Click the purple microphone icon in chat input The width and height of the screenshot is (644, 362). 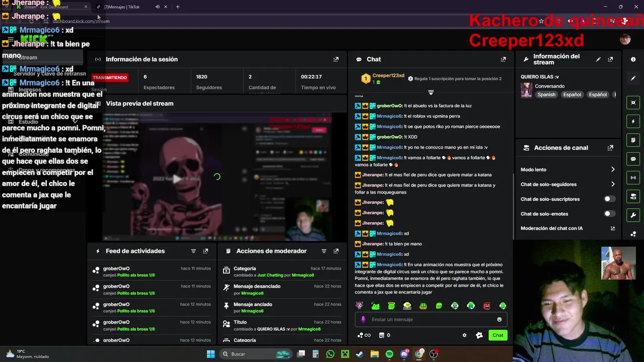pos(363,319)
